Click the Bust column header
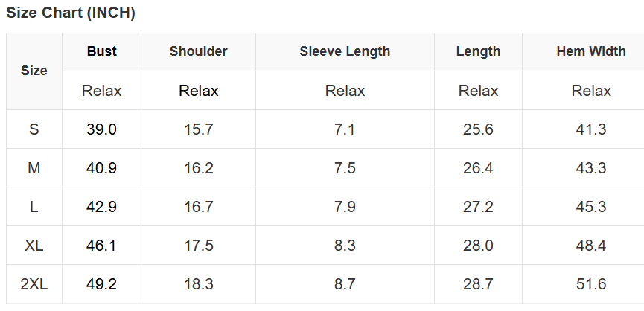Viewport: 644px width, 311px height. pyautogui.click(x=102, y=51)
